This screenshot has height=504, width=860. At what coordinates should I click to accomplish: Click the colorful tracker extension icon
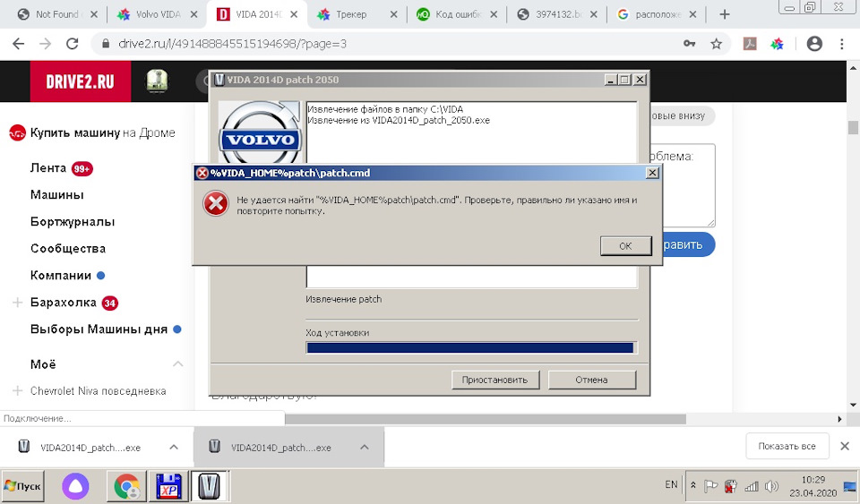coord(778,44)
